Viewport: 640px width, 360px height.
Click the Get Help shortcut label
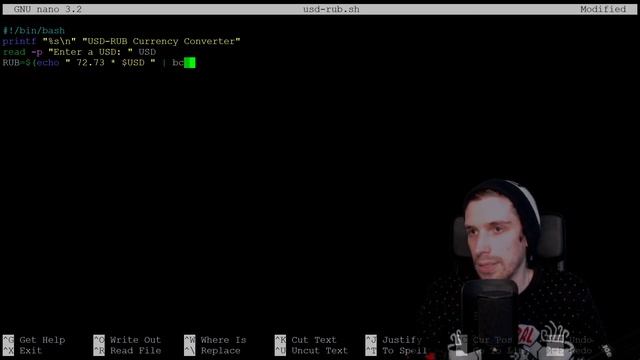pos(42,340)
